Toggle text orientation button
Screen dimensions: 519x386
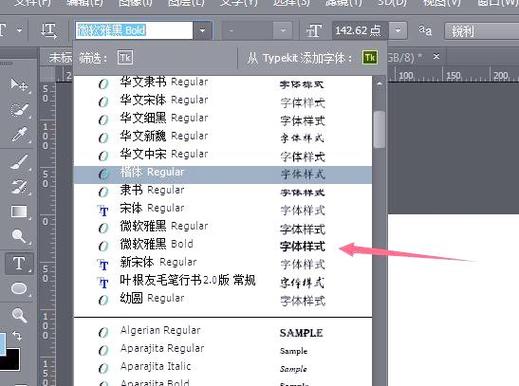click(49, 31)
